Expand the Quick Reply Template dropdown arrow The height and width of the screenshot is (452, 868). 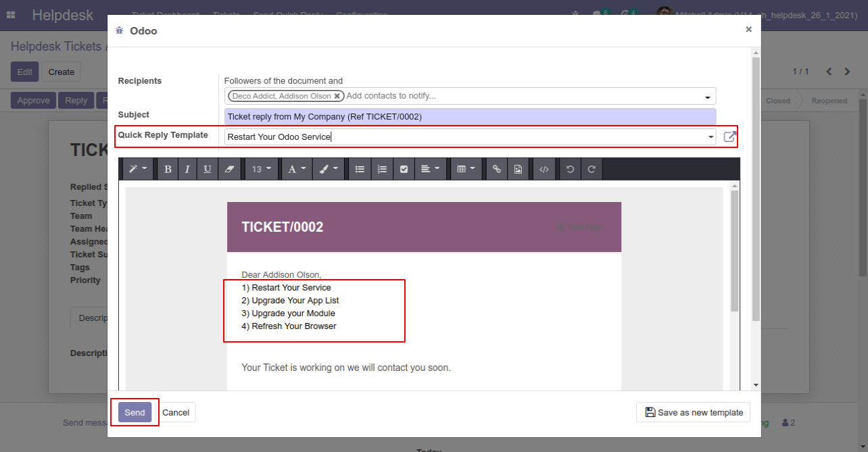[710, 137]
